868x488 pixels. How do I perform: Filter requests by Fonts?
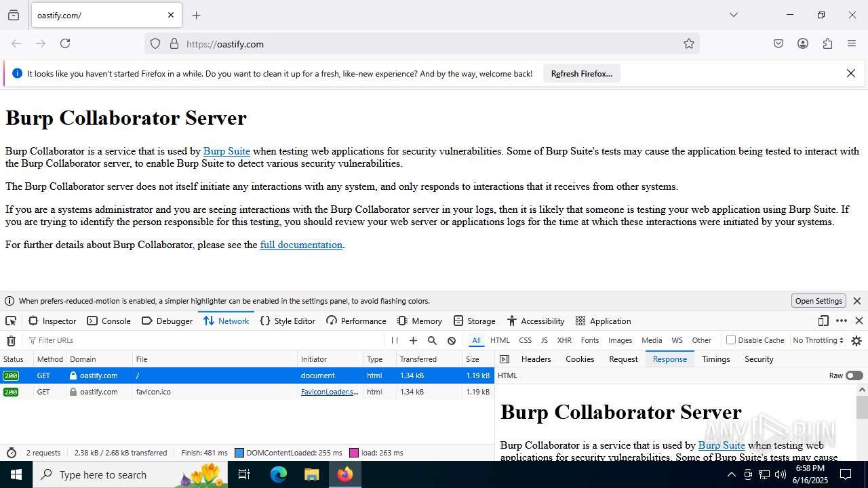coord(590,340)
